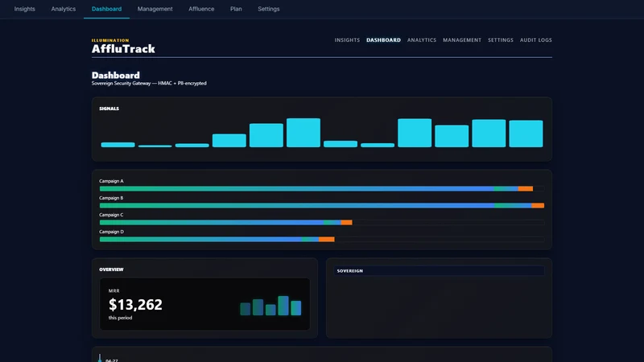644x362 pixels.
Task: Open AUDIT LOGS in header nav
Action: click(536, 40)
